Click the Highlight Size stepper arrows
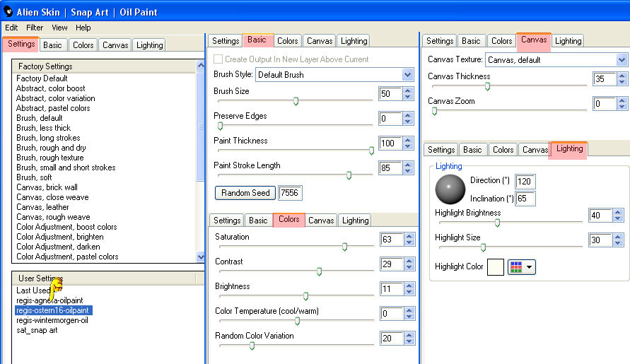This screenshot has height=364, width=630. point(617,240)
